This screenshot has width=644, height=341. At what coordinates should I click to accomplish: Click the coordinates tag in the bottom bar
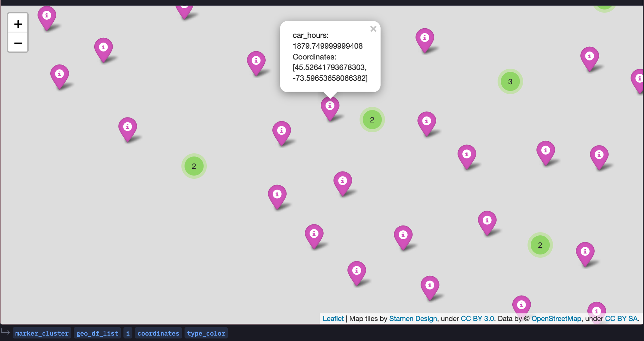coord(158,333)
